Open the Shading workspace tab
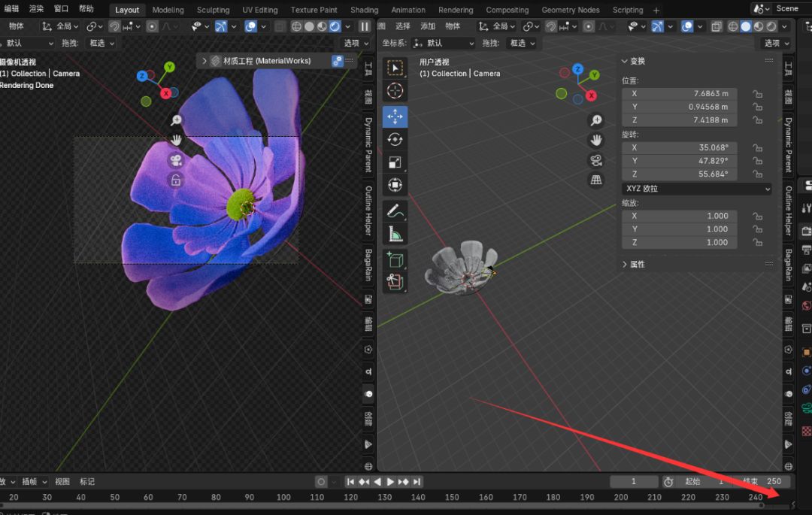The height and width of the screenshot is (515, 812). tap(364, 11)
